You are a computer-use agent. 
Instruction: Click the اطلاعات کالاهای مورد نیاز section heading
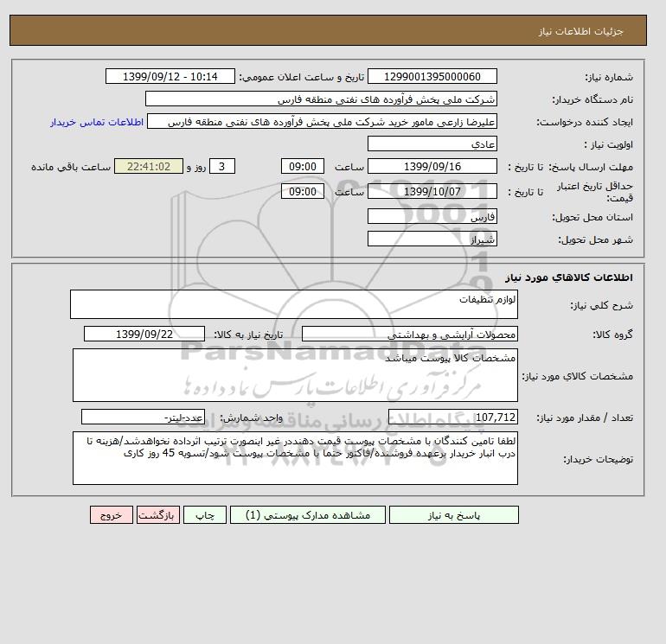click(x=569, y=277)
